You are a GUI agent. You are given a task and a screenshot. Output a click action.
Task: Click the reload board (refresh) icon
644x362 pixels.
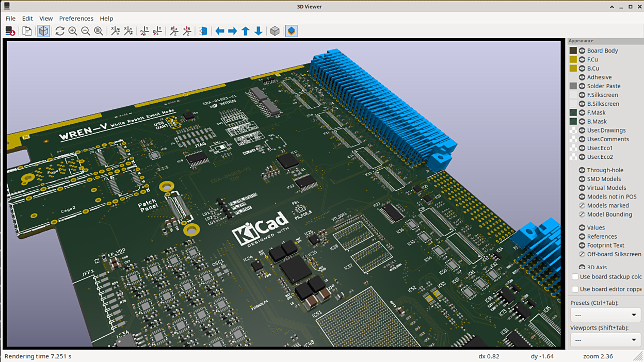click(x=60, y=31)
